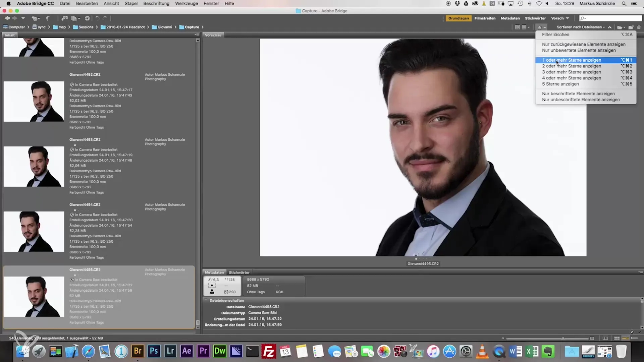
Task: Open FileZilla from the Dock
Action: (x=269, y=351)
